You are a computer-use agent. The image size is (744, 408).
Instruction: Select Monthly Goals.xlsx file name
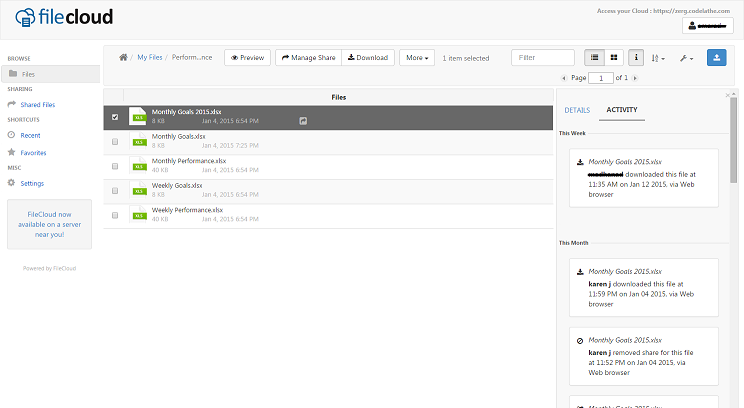tap(178, 137)
